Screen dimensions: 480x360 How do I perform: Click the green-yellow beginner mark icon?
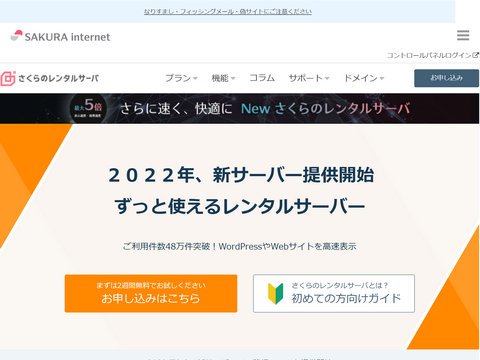[x=276, y=294]
